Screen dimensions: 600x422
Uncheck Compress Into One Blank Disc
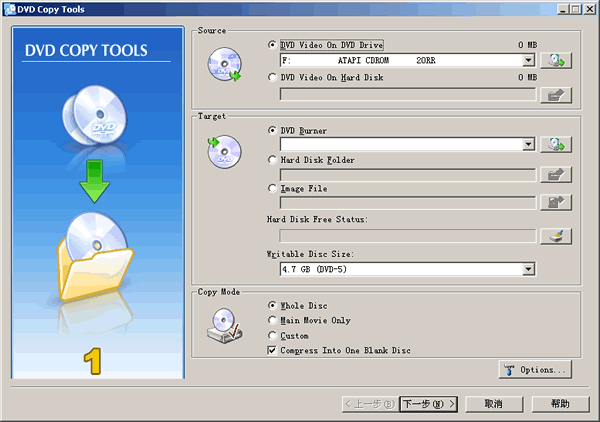272,350
